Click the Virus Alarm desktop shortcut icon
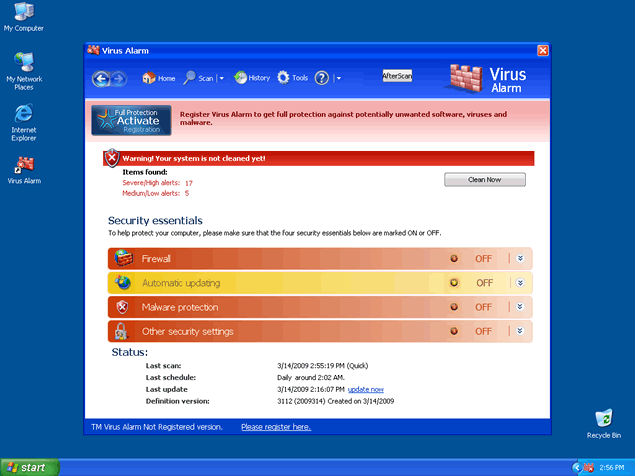This screenshot has height=476, width=635. tap(24, 166)
